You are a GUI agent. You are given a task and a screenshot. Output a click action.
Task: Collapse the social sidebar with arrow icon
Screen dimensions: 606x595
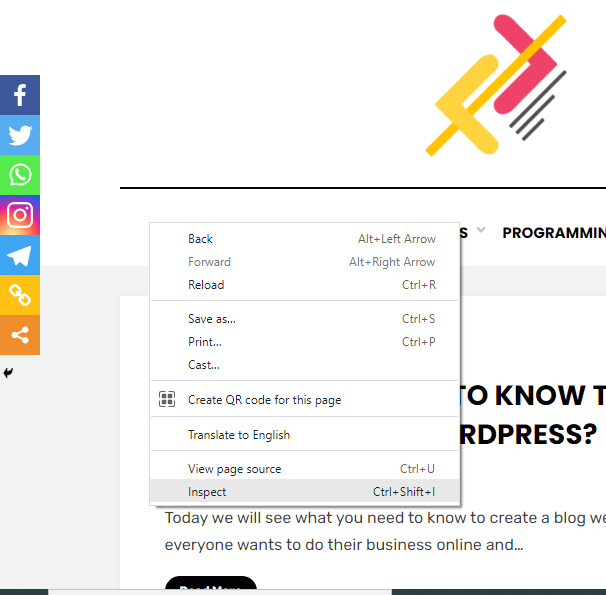(8, 373)
